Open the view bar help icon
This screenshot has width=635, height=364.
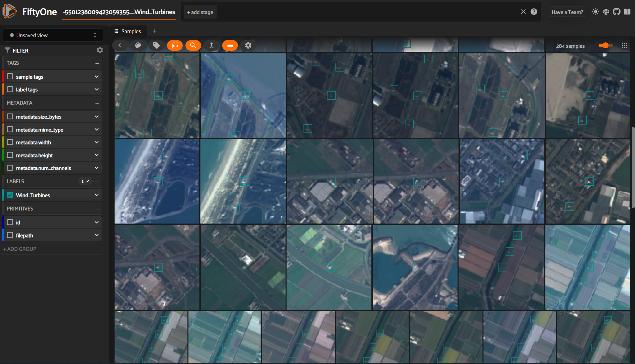pos(533,12)
